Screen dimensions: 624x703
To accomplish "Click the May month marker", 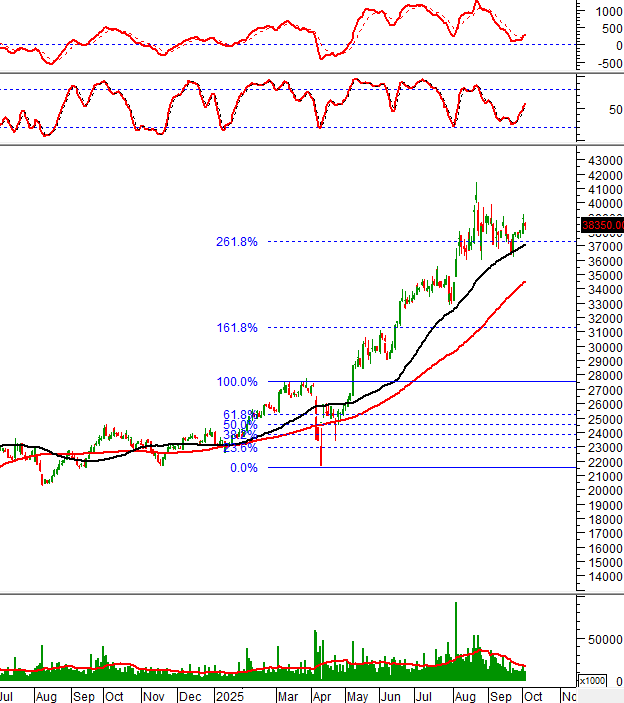I will tap(357, 695).
